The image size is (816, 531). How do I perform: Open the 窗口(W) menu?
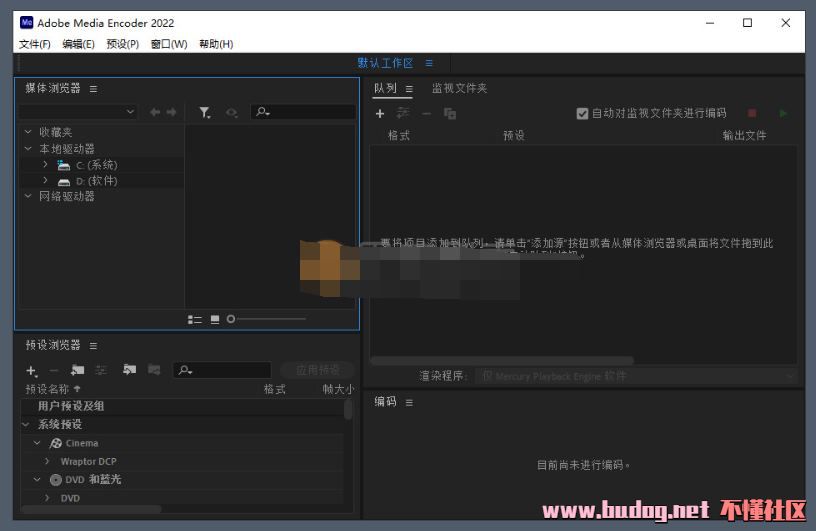point(169,44)
